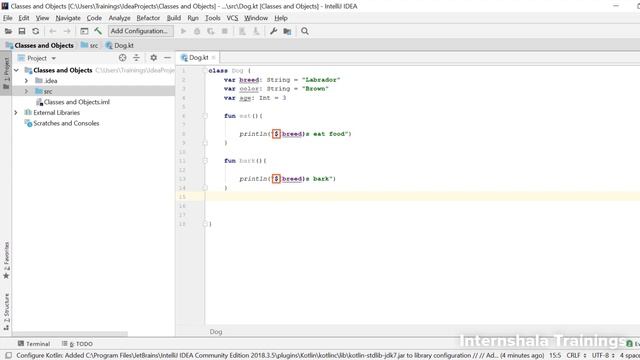Fold the eat function at line 6
Screen dimensions: 640x360
coord(205,116)
